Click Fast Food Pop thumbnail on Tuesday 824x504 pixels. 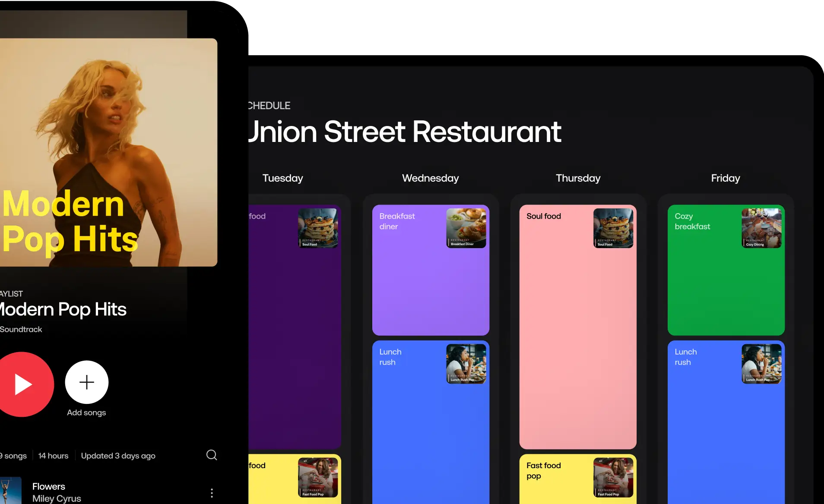point(318,477)
